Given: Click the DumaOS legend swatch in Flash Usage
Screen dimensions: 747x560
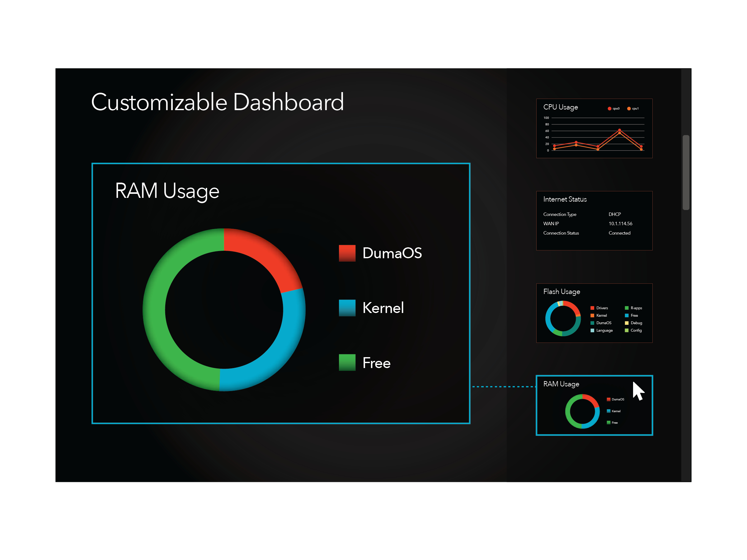Looking at the screenshot, I should pyautogui.click(x=592, y=323).
